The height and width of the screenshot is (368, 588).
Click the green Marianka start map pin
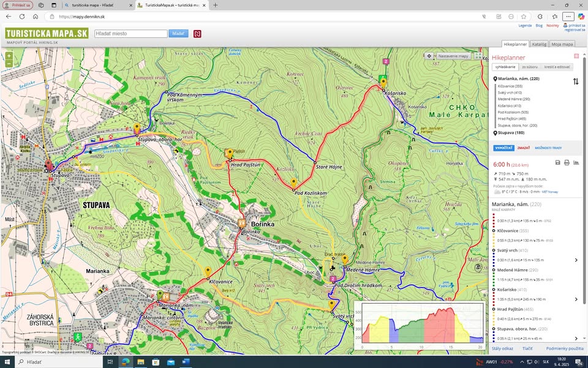pyautogui.click(x=160, y=295)
